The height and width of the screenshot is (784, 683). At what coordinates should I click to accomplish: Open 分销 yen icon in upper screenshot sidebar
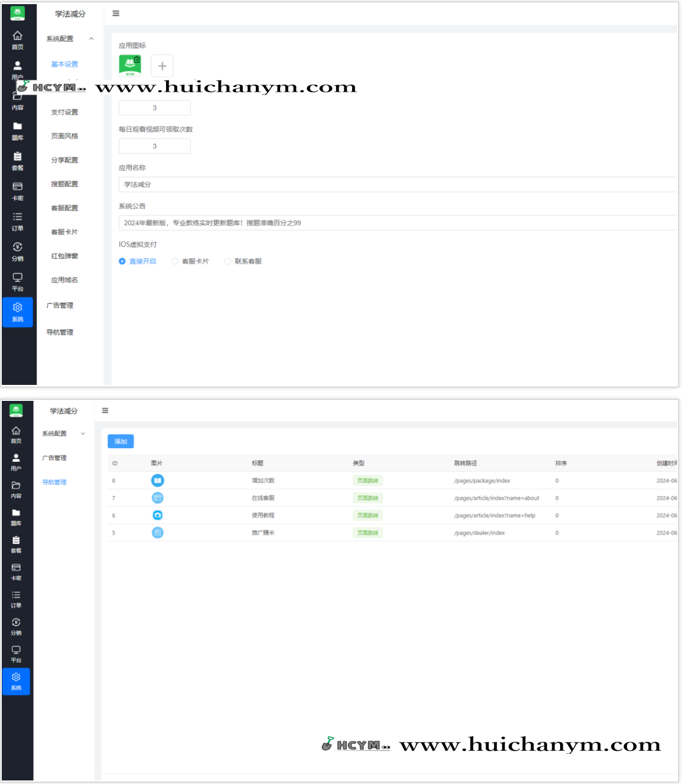[x=18, y=247]
